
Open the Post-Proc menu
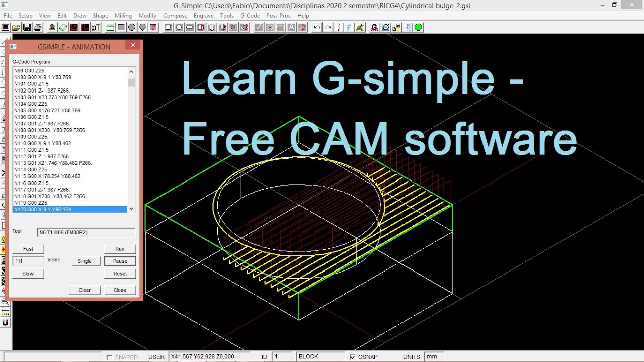point(279,16)
